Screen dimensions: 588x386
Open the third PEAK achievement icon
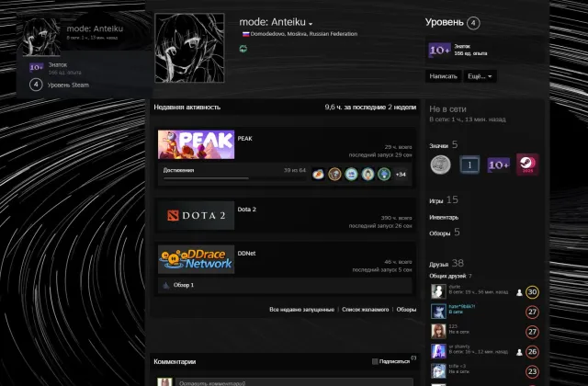(351, 175)
